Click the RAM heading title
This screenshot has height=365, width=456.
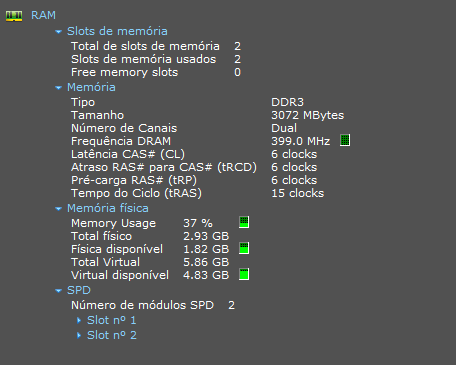43,15
